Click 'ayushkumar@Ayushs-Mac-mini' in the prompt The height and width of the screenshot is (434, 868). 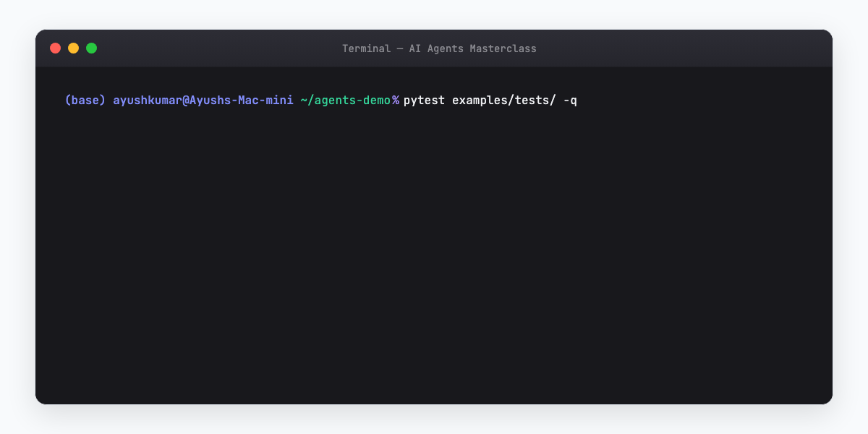(x=203, y=100)
